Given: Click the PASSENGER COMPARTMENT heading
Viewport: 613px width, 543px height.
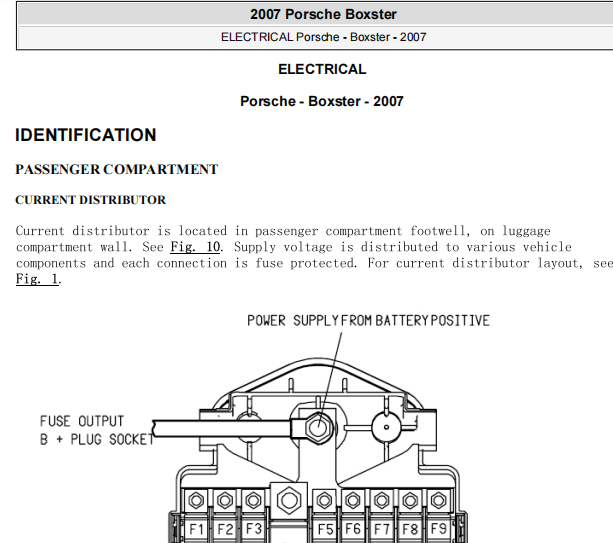Looking at the screenshot, I should pos(117,169).
